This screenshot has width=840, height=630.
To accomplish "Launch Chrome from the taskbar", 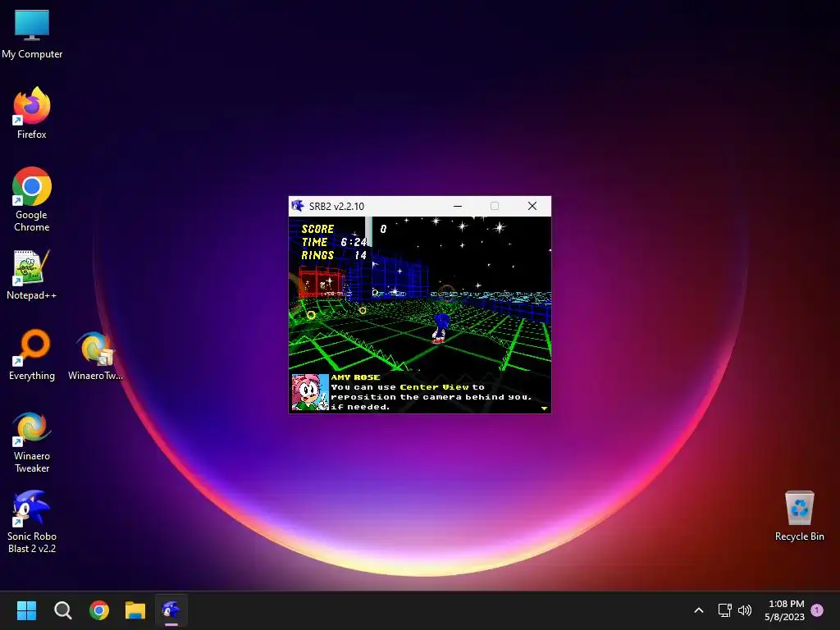I will [x=99, y=610].
